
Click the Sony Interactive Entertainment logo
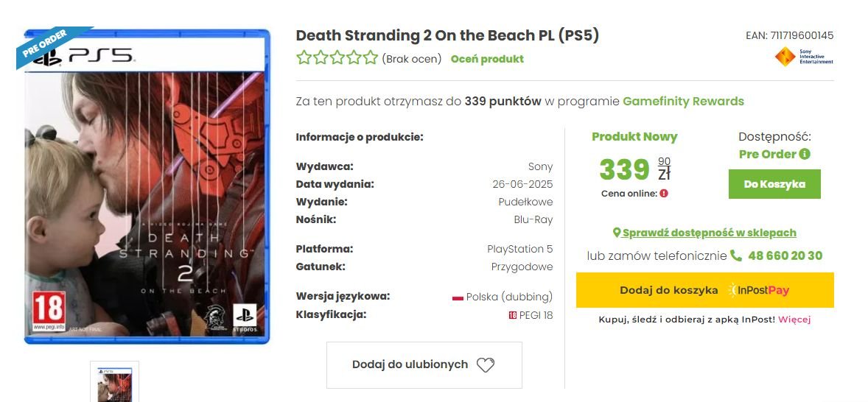tap(804, 57)
